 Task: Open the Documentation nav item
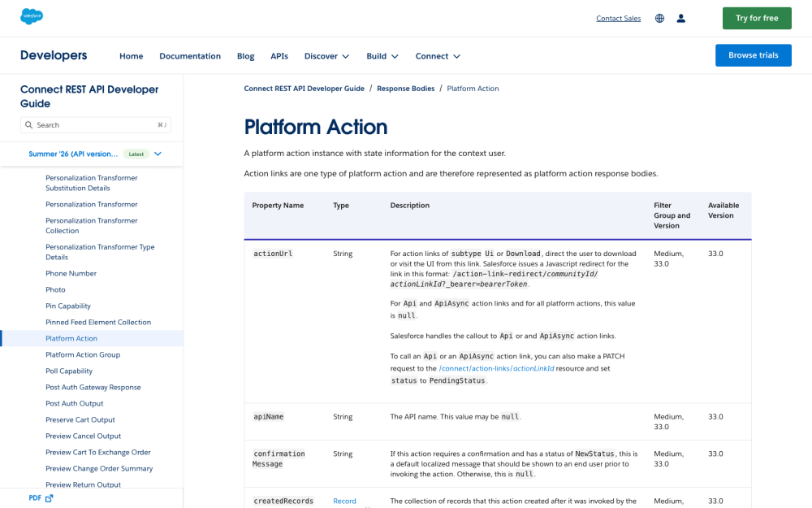190,56
